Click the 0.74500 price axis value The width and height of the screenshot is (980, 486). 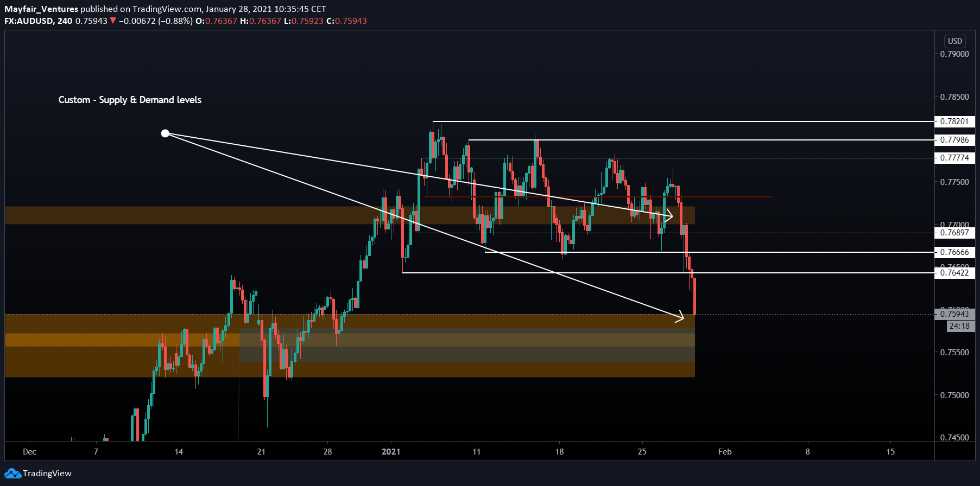point(954,438)
